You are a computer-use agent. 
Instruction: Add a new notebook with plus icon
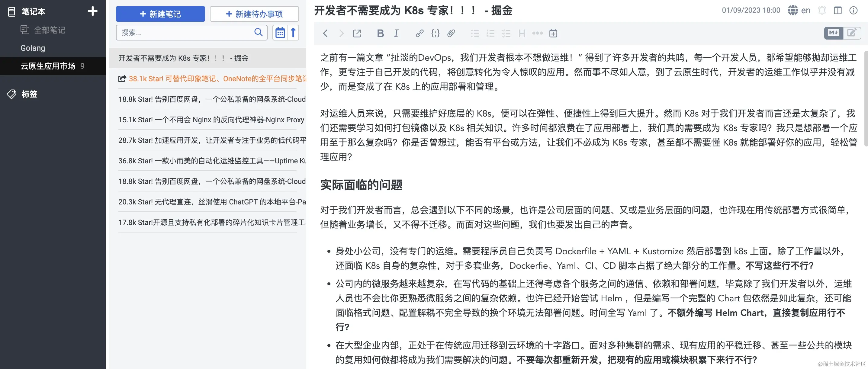coord(93,11)
